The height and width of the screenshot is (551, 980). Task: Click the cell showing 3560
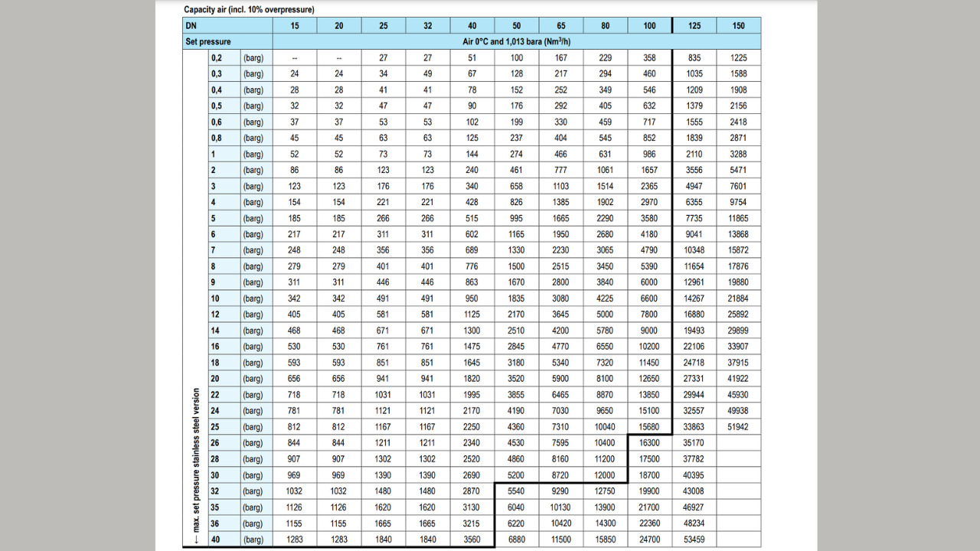tap(472, 540)
